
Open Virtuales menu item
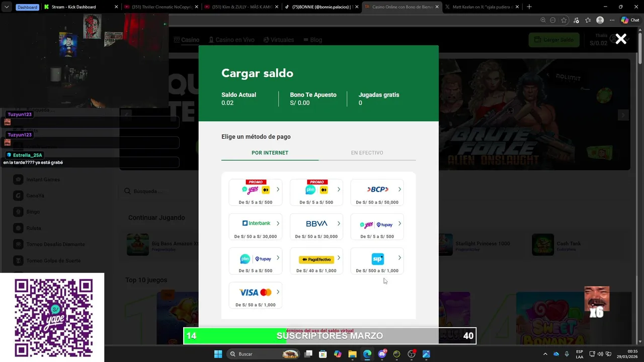tap(279, 40)
